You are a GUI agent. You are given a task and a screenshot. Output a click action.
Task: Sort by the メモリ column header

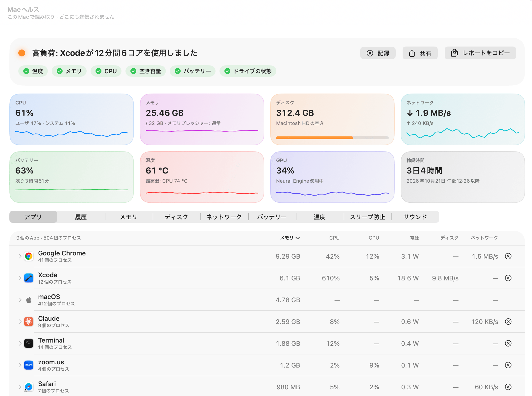tap(290, 238)
